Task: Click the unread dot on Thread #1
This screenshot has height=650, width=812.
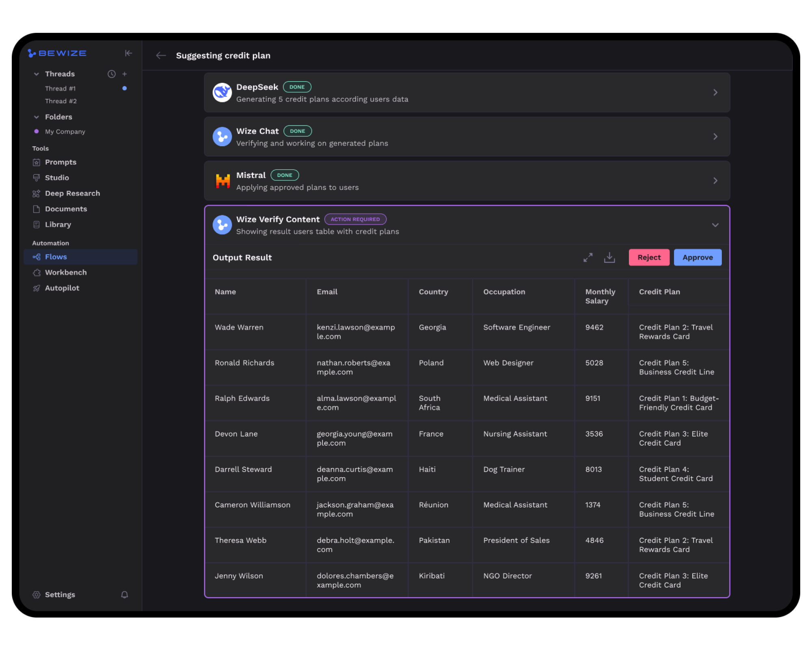Action: click(x=125, y=88)
